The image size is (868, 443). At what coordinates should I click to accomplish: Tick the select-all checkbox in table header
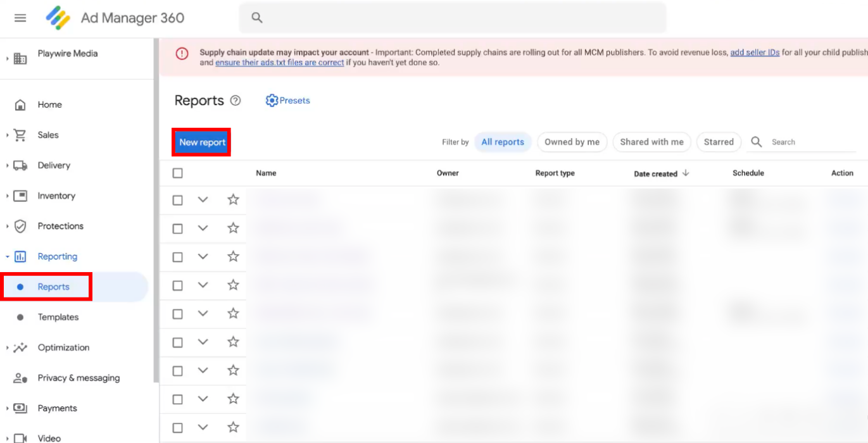tap(178, 173)
